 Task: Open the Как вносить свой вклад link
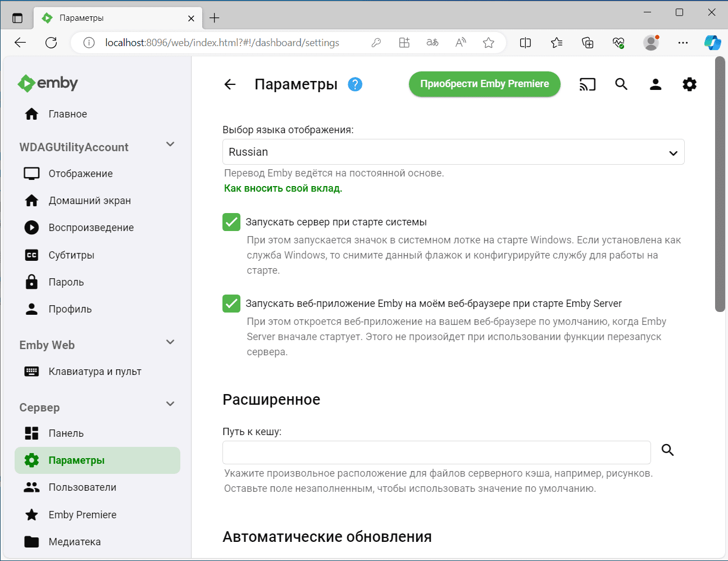coord(283,188)
